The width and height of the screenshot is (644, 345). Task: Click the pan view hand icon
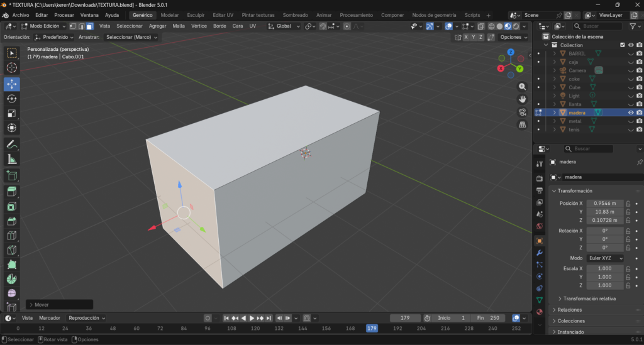pyautogui.click(x=522, y=99)
